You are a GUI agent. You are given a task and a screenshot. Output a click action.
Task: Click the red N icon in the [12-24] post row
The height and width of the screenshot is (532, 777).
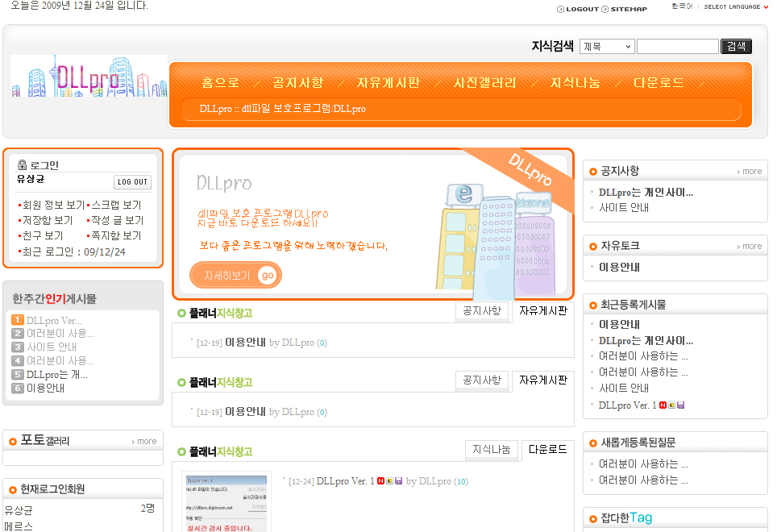381,481
